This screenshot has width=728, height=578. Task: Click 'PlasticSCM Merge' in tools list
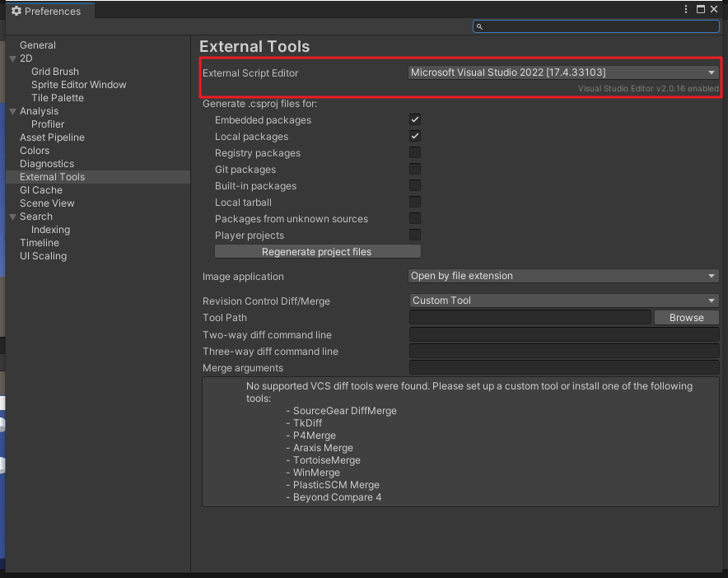[336, 485]
